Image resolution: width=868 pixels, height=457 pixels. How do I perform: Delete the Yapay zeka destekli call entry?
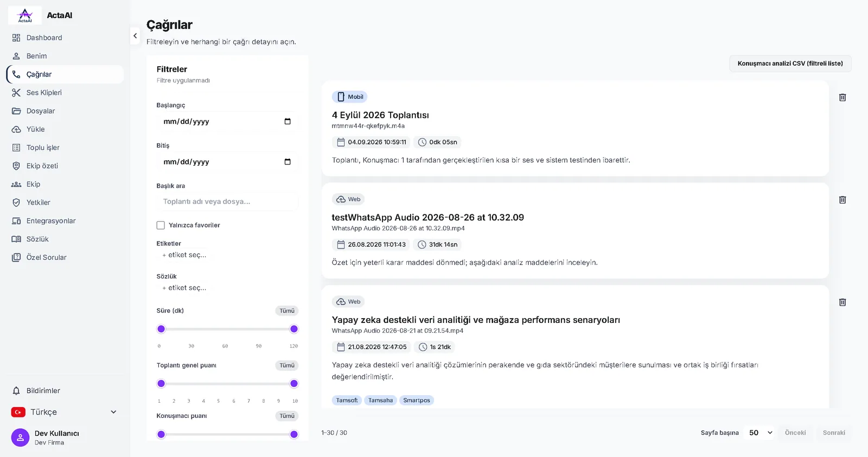point(843,302)
